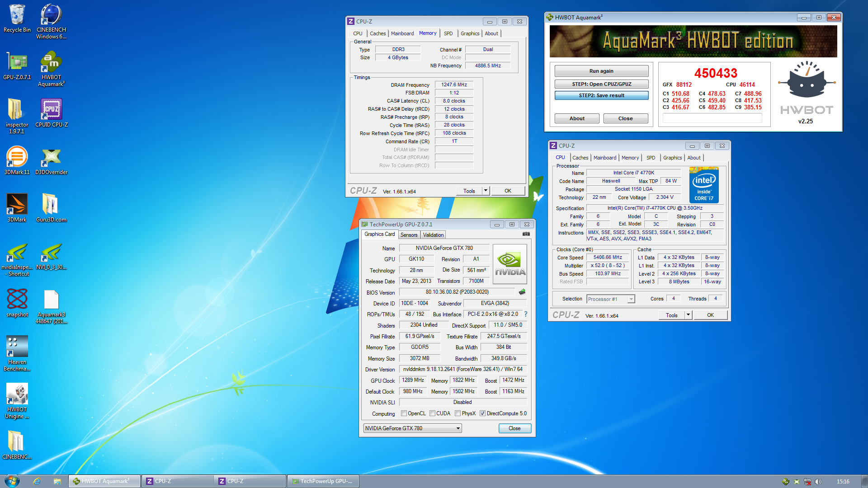Click Run again in HWBOT Aquamark3
Screen dimensions: 868x488
coord(601,71)
